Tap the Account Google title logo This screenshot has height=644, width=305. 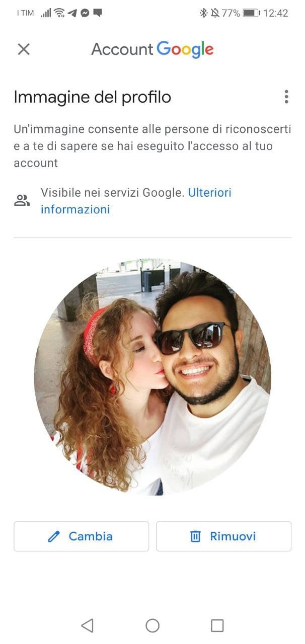tap(152, 49)
